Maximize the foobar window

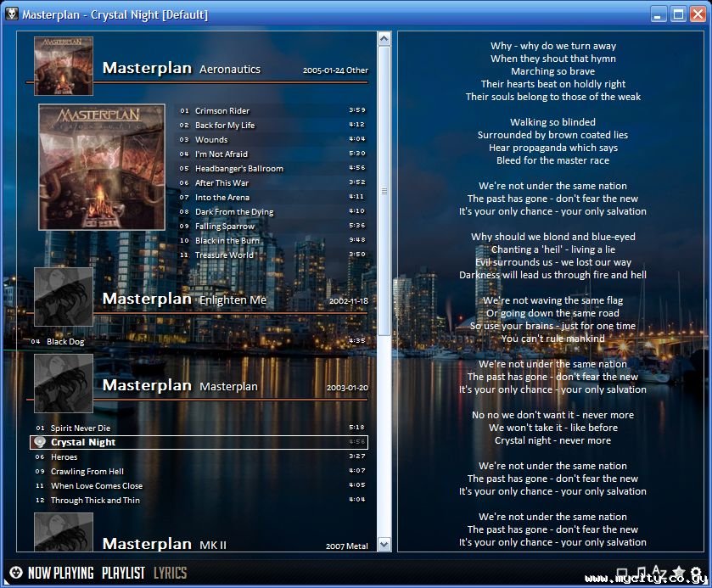(x=678, y=14)
